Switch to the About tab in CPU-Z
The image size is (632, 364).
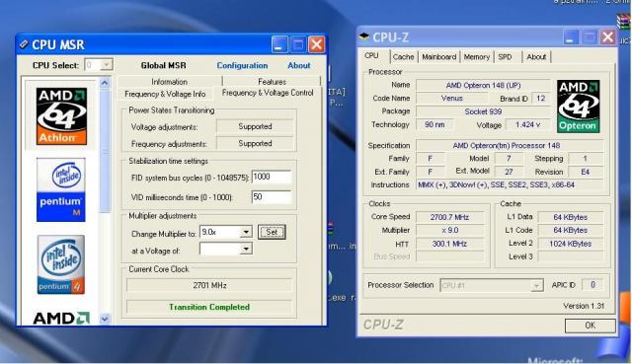click(x=536, y=57)
